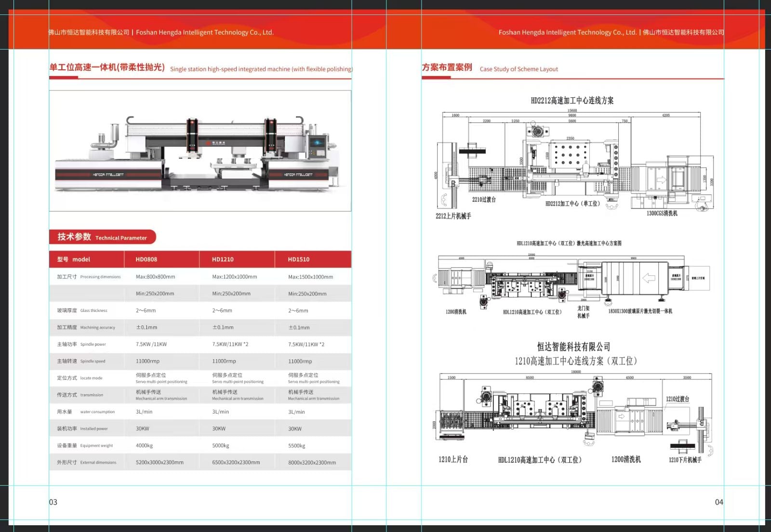Image resolution: width=771 pixels, height=532 pixels.
Task: Click the title 'HD2212高速加工中心连线方案'
Action: [x=572, y=101]
